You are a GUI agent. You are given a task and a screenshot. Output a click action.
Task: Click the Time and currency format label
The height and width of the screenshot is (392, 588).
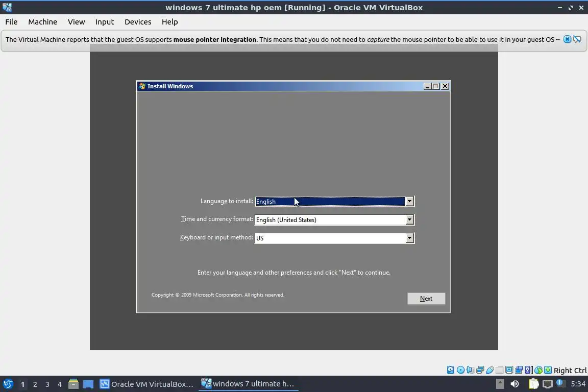click(x=217, y=219)
